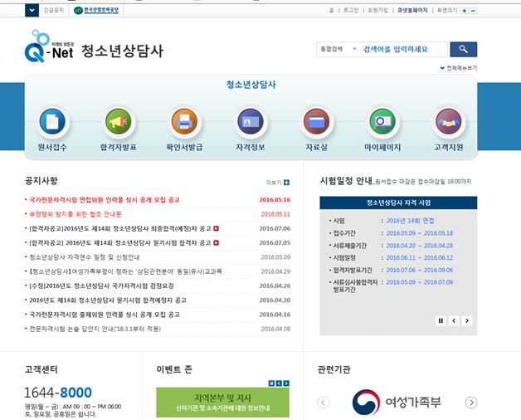The height and width of the screenshot is (420, 521).
Task: Show next related organization logo
Action: click(471, 403)
